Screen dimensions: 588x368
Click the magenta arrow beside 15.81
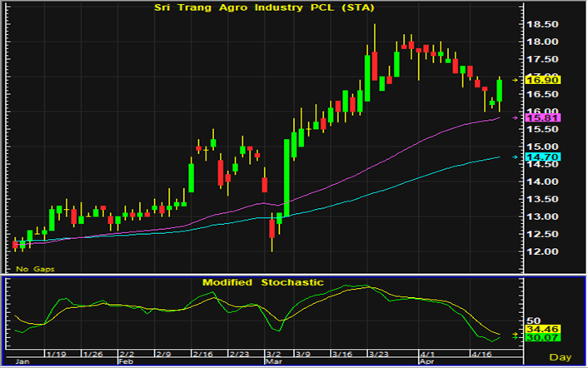[516, 118]
